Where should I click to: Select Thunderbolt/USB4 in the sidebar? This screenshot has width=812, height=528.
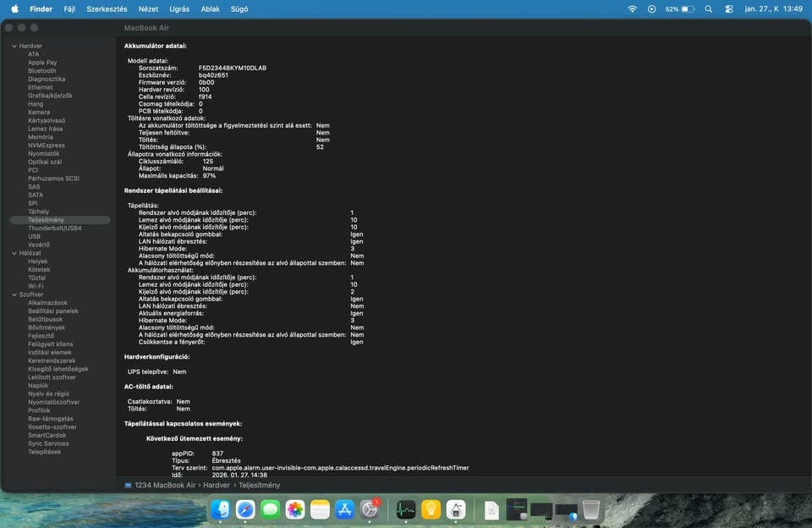[x=54, y=228]
